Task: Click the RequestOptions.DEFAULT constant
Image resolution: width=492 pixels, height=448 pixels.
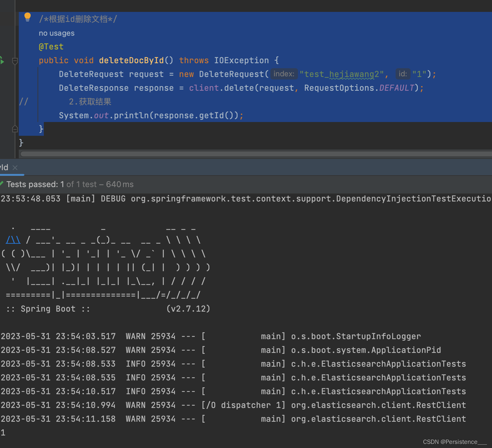Action: [359, 88]
